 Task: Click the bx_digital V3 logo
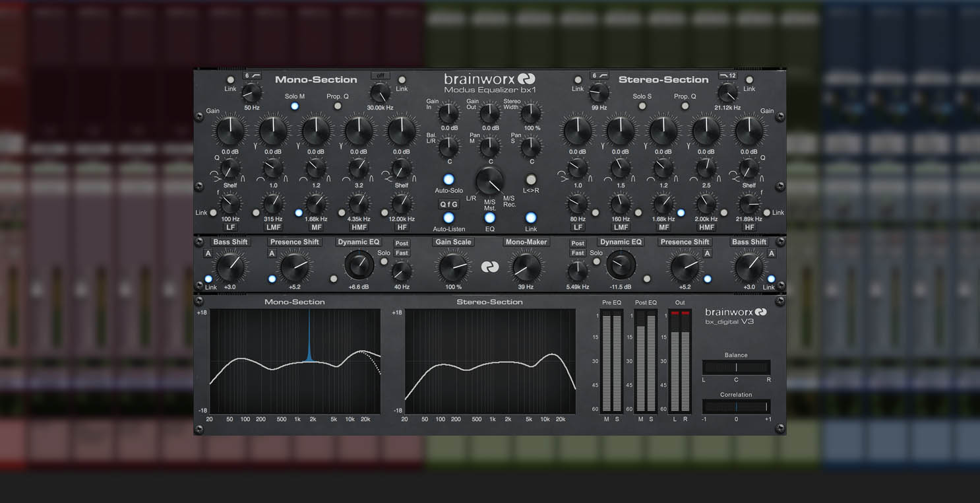coord(735,316)
